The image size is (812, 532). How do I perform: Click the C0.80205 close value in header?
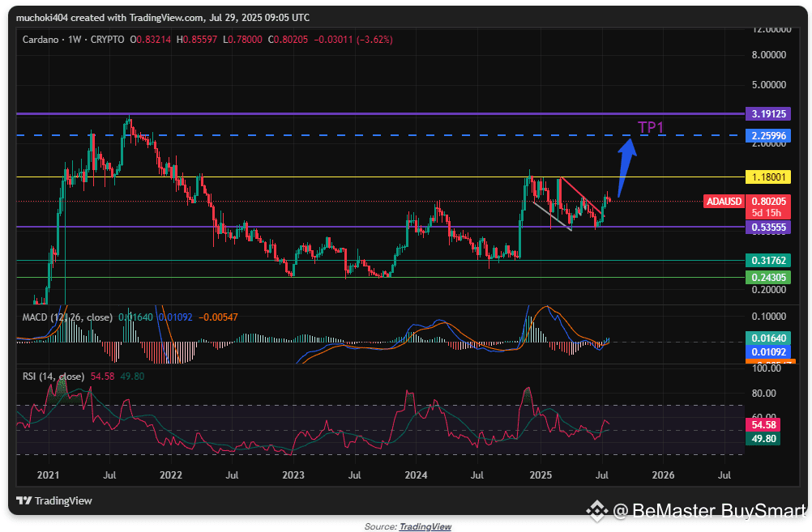click(288, 40)
